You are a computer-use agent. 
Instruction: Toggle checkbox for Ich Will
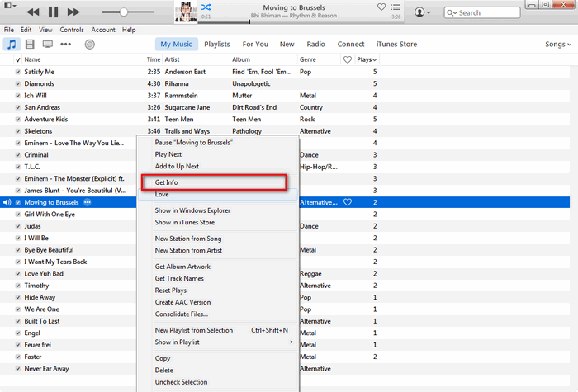(17, 96)
